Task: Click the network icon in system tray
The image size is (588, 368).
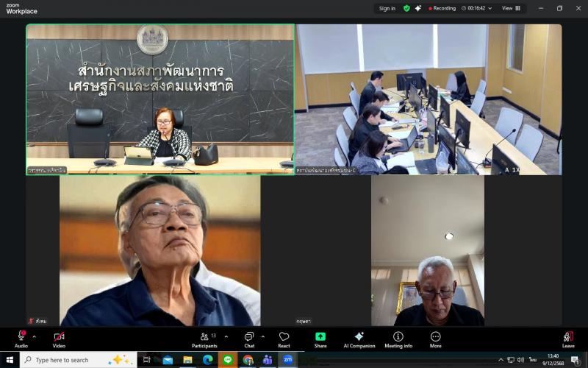Action: click(x=510, y=360)
